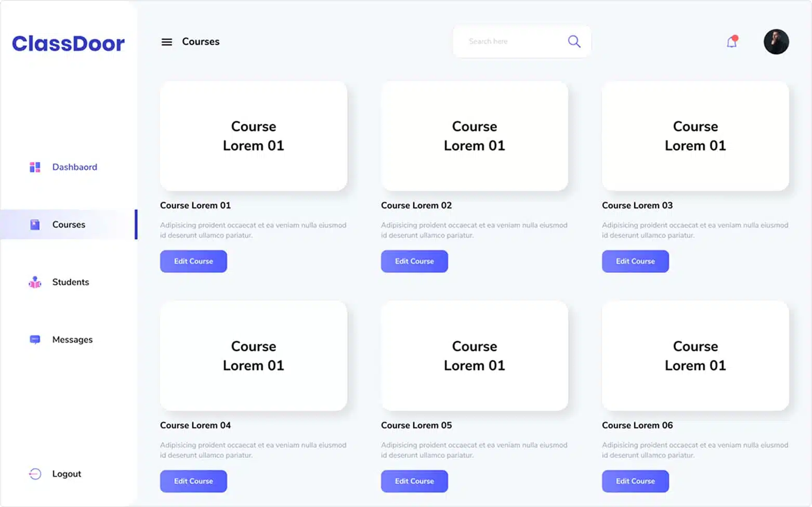Click the description under Course Lorem 03
This screenshot has height=507, width=812.
[695, 230]
